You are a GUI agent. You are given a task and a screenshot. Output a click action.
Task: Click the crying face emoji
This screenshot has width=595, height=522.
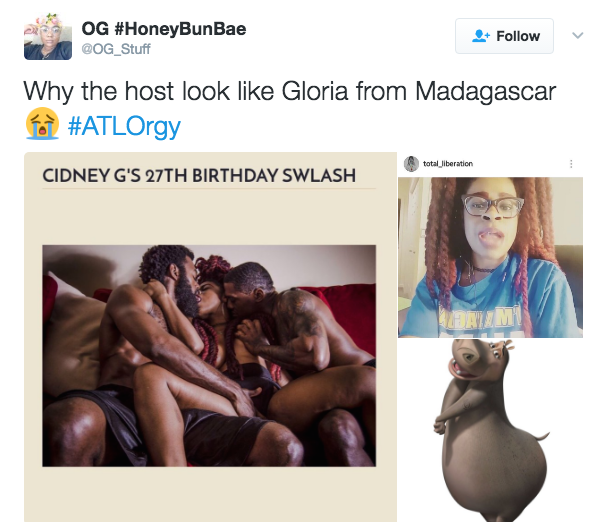pyautogui.click(x=42, y=124)
